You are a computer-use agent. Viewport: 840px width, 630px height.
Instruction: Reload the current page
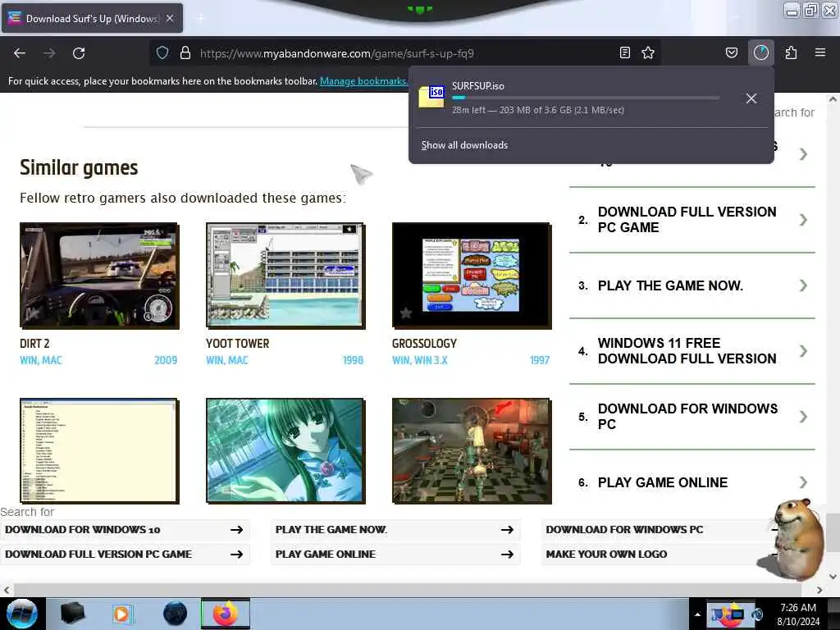tap(79, 53)
